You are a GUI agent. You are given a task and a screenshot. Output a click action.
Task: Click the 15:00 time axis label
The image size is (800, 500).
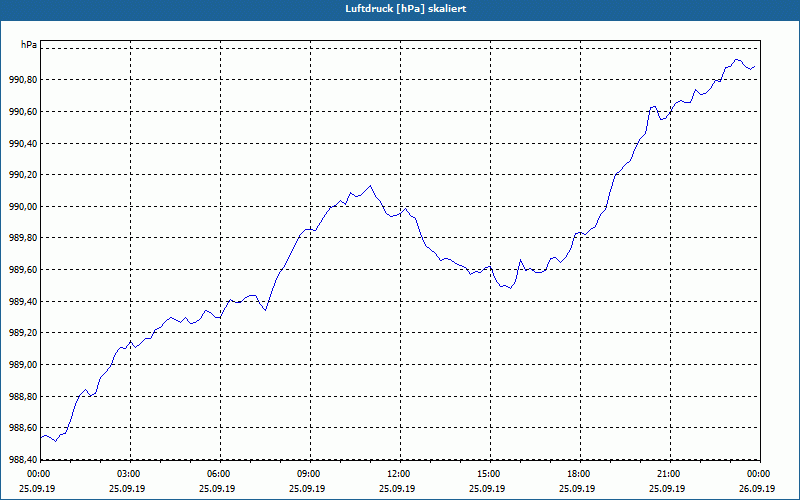point(490,474)
